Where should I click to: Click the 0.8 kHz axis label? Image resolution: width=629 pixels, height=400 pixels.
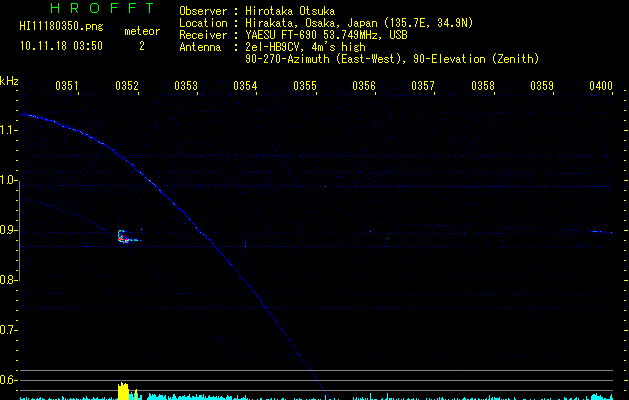click(8, 280)
